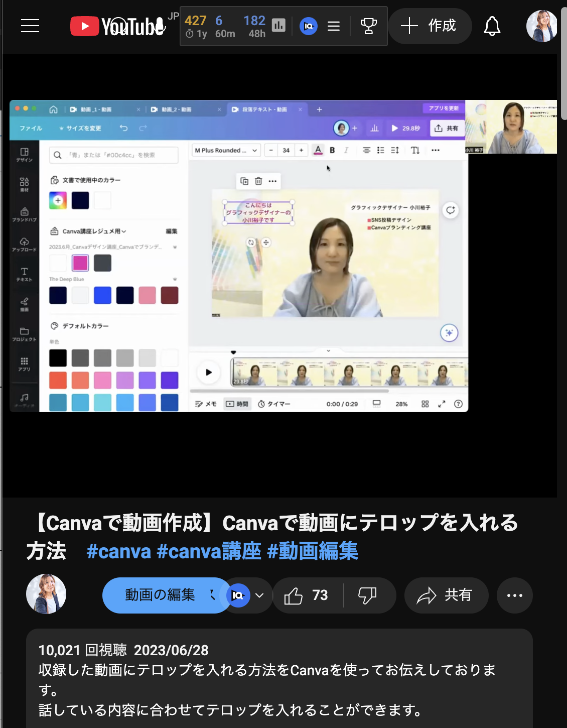Click the 共有 share button under the video

(x=446, y=595)
